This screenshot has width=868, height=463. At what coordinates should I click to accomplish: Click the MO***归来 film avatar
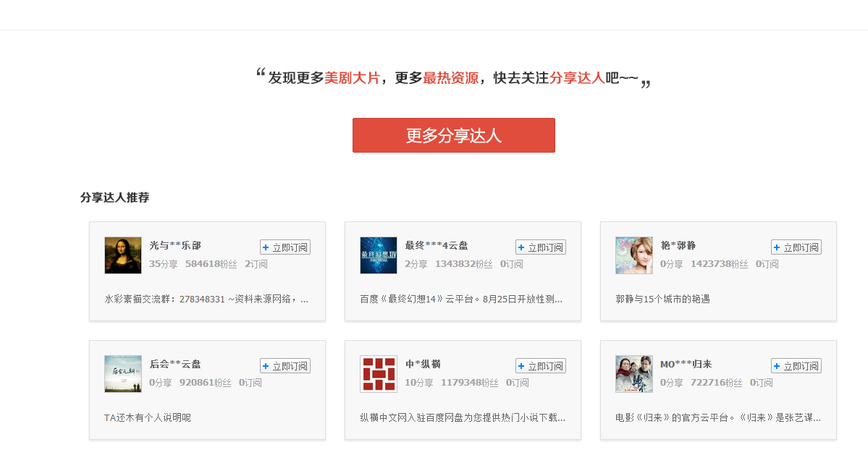[x=633, y=374]
